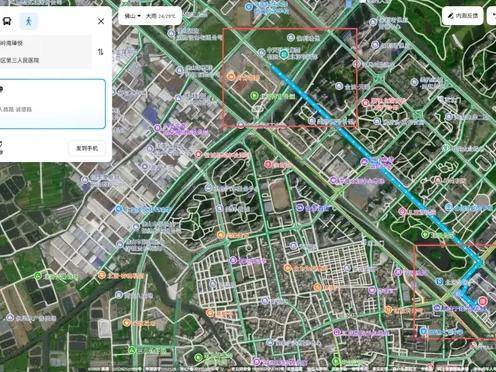
Task: Click the 内测反馈 feedback button
Action: [463, 15]
